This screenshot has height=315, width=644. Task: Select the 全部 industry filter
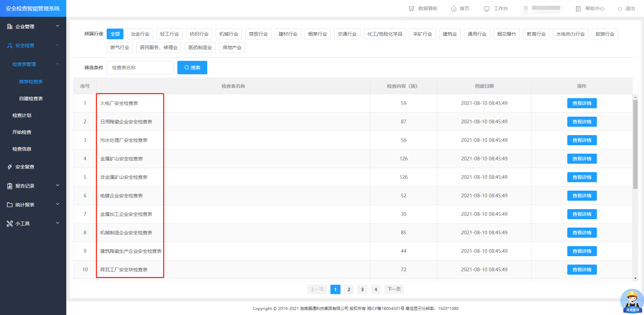point(115,34)
